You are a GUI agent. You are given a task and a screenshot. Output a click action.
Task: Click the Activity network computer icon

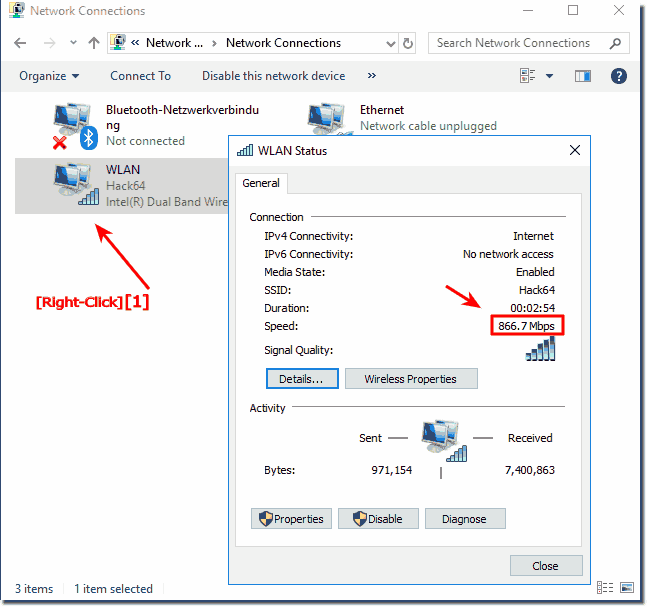pyautogui.click(x=444, y=441)
